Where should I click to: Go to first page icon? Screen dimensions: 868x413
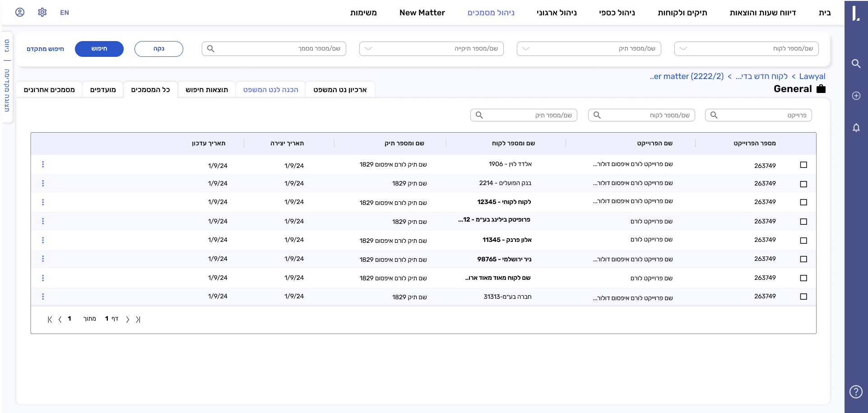[50, 320]
